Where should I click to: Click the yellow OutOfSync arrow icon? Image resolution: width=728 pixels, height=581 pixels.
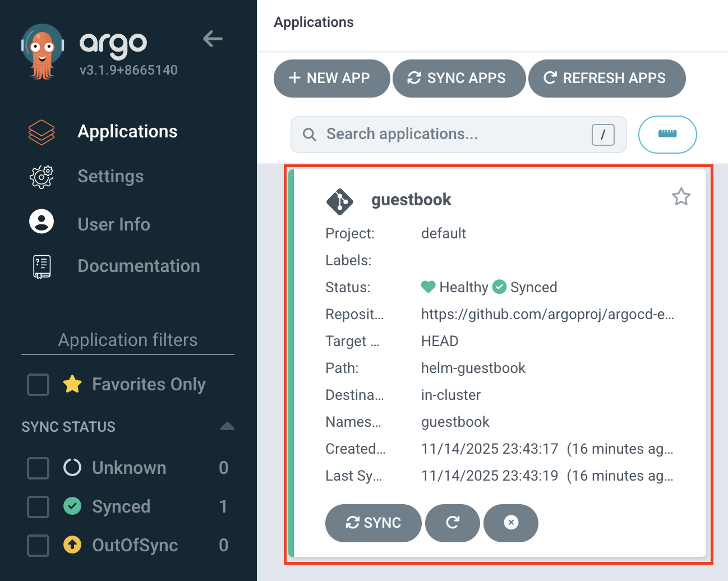point(72,545)
